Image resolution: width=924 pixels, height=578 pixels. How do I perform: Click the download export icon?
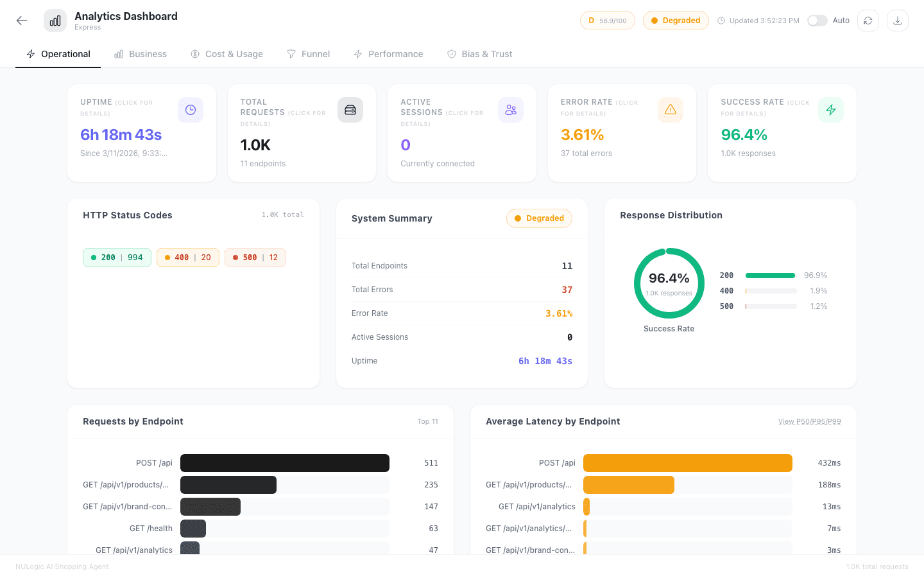click(897, 21)
